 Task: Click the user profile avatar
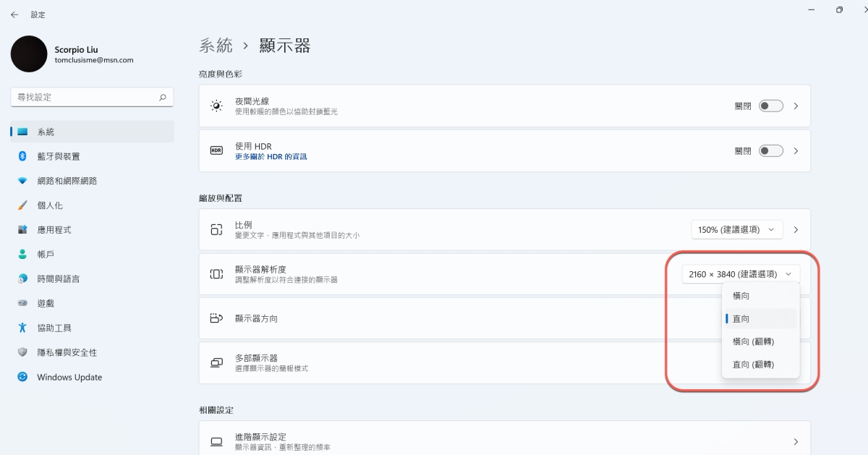(29, 54)
